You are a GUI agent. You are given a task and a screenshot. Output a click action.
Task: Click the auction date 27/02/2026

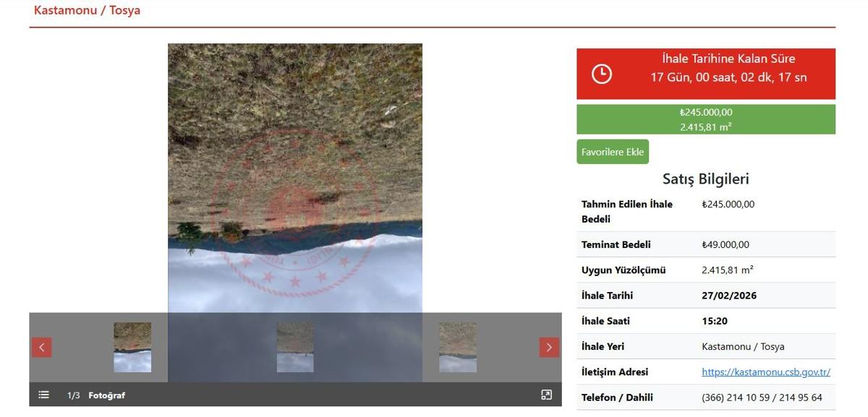pyautogui.click(x=729, y=296)
